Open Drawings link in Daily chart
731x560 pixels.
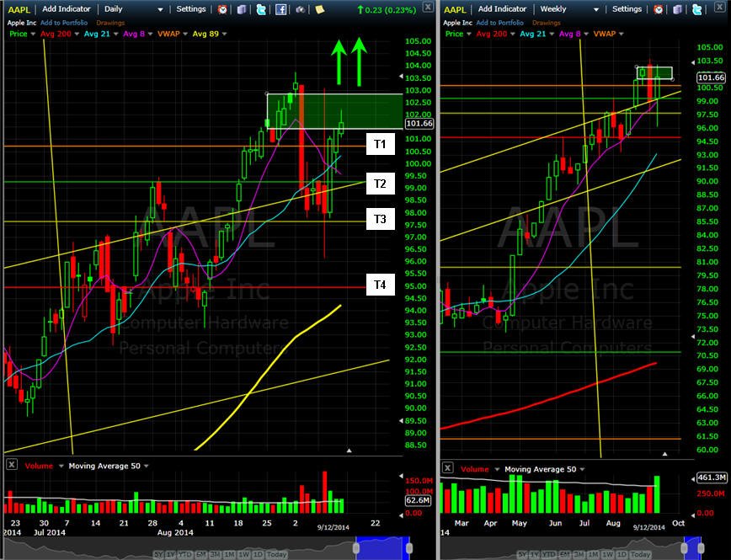pos(110,23)
